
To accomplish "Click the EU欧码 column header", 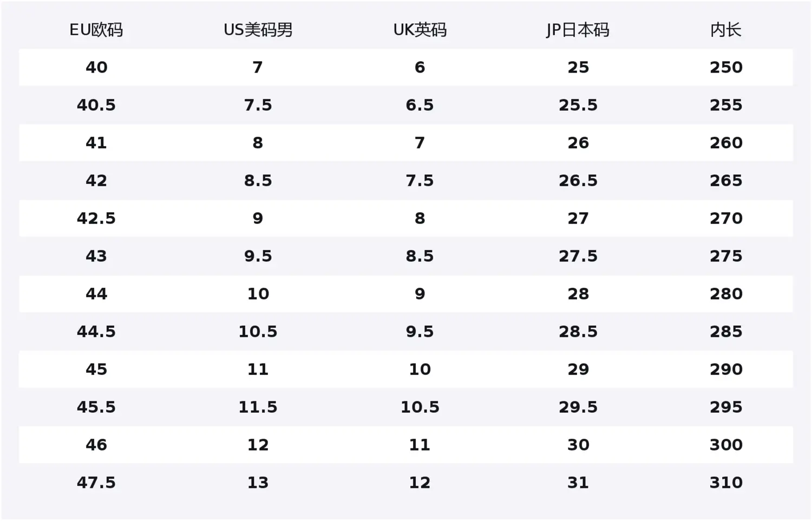I will point(96,30).
